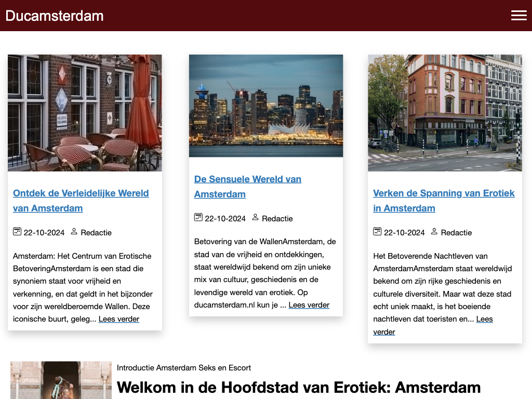The width and height of the screenshot is (532, 399).
Task: Click author icon in the Verken card
Action: [434, 231]
